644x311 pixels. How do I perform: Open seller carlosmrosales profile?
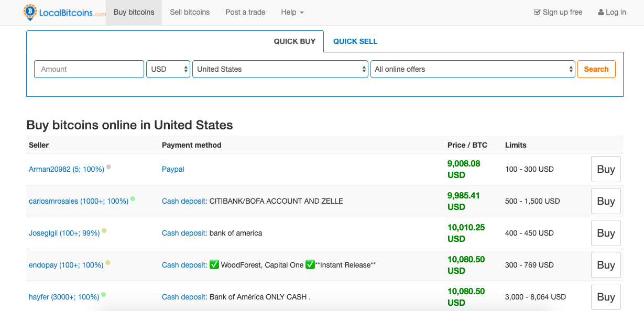point(79,201)
